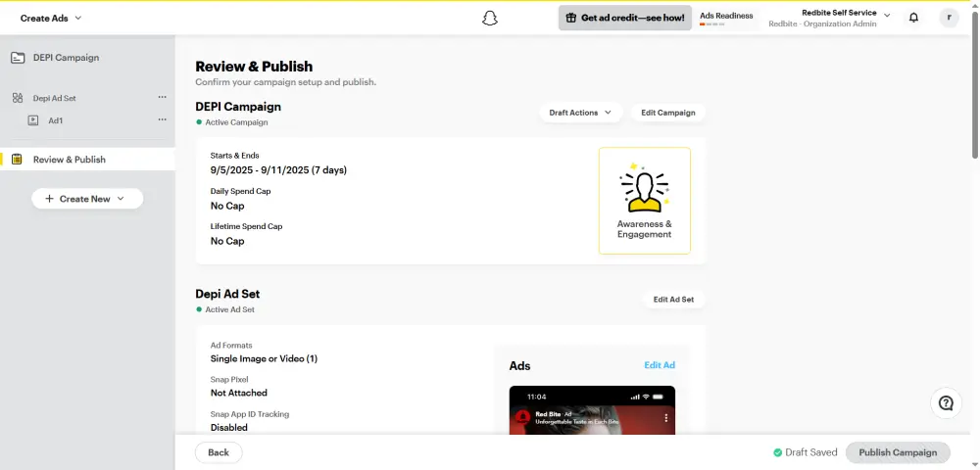Open more options for Ad1

click(x=163, y=119)
